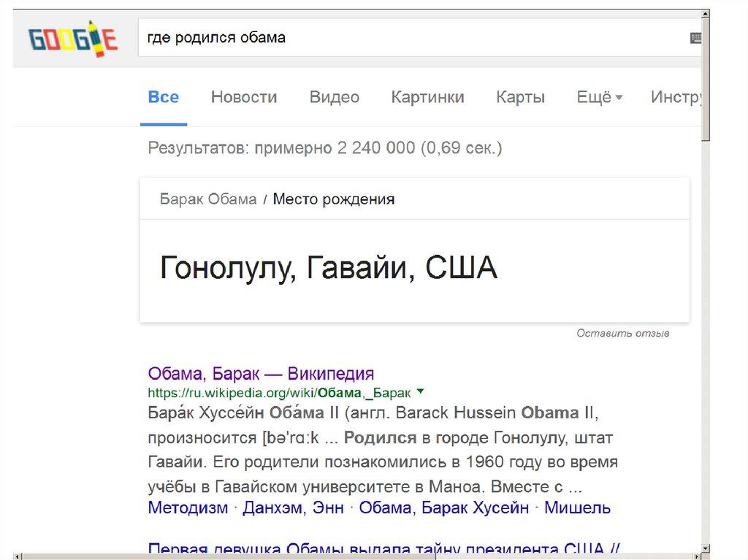This screenshot has width=748, height=560.
Task: Switch to the Новости tab
Action: click(243, 97)
